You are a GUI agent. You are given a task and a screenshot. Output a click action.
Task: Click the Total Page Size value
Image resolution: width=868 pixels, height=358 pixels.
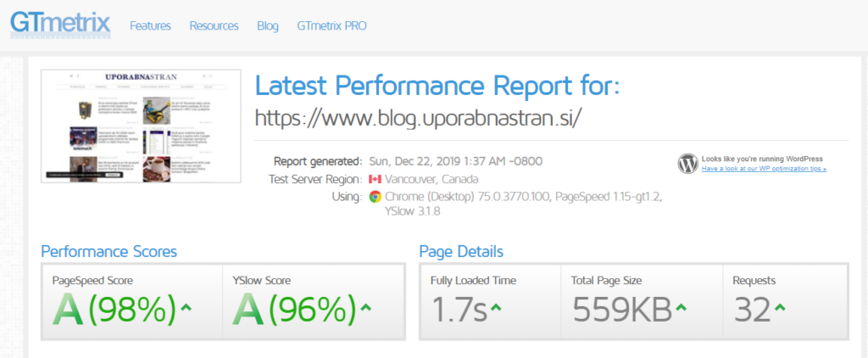coord(621,310)
